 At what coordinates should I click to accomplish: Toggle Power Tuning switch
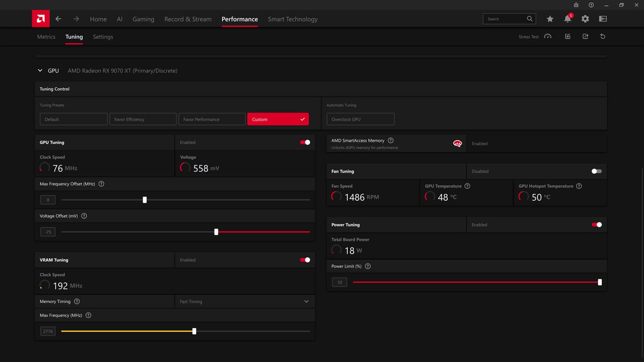(x=597, y=225)
